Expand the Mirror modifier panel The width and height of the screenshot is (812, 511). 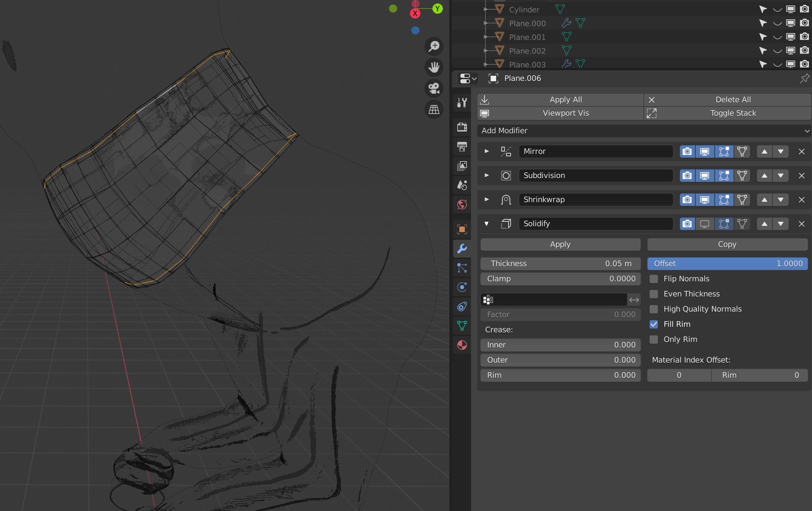(x=487, y=152)
